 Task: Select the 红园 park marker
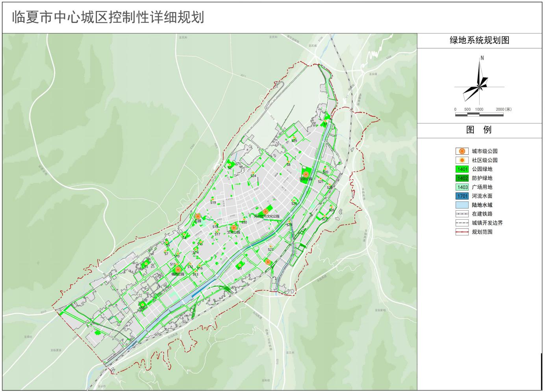[x=198, y=216]
